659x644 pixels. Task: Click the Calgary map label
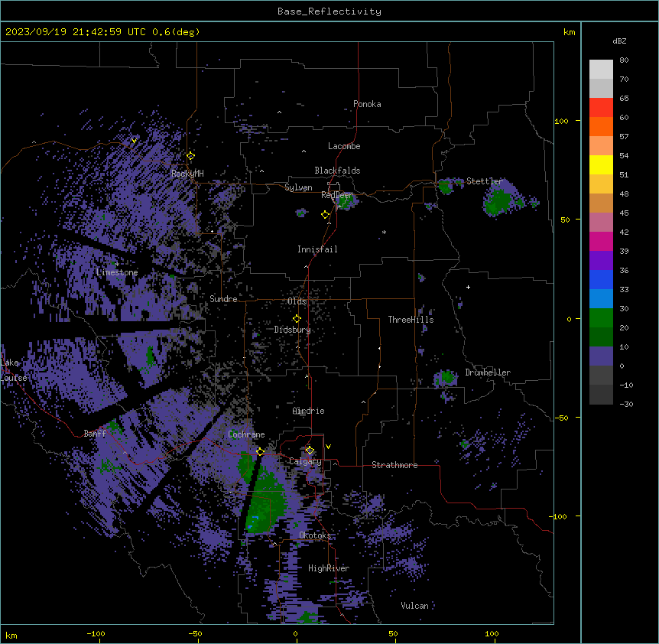(305, 461)
